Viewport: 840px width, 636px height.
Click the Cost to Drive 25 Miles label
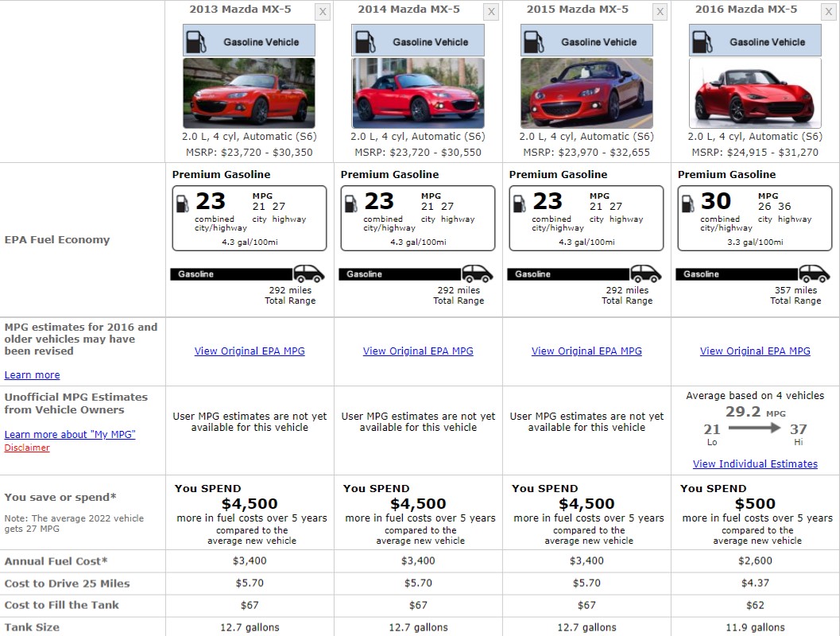click(67, 584)
